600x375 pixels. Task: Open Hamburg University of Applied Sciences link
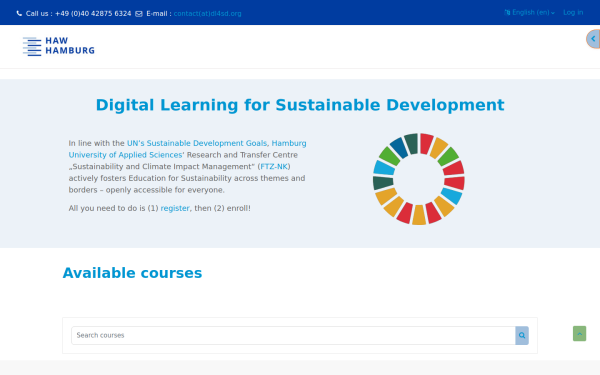click(188, 149)
